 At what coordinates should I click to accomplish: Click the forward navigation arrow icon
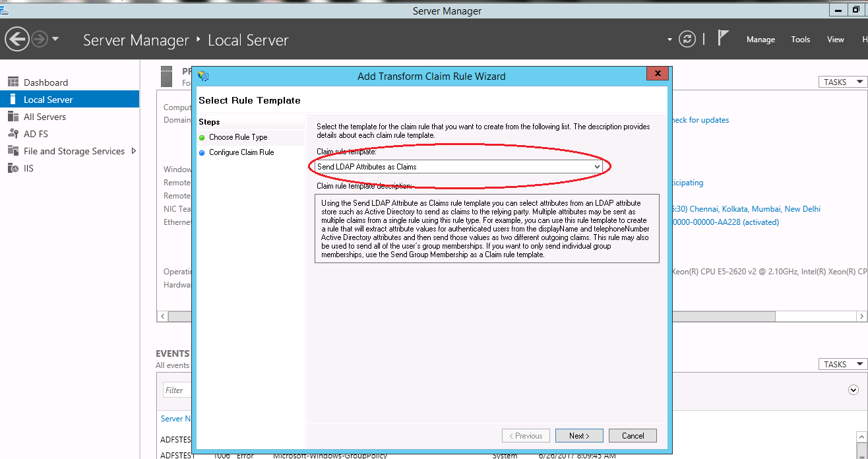click(40, 40)
